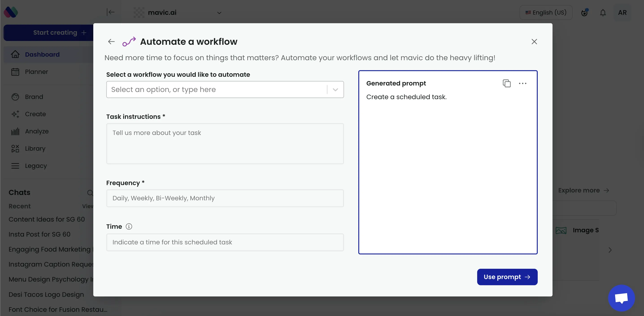The image size is (644, 316).
Task: Open Planner in the sidebar
Action: (x=36, y=72)
